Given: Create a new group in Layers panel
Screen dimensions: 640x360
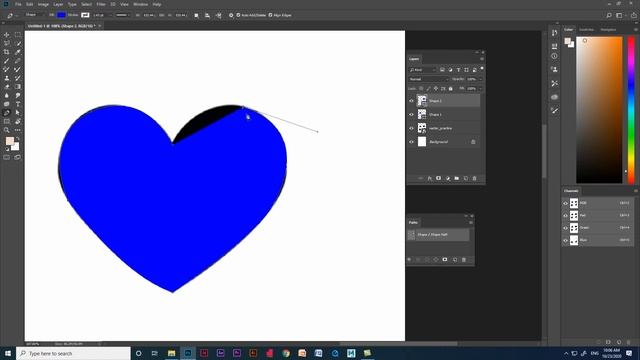Looking at the screenshot, I should click(456, 178).
